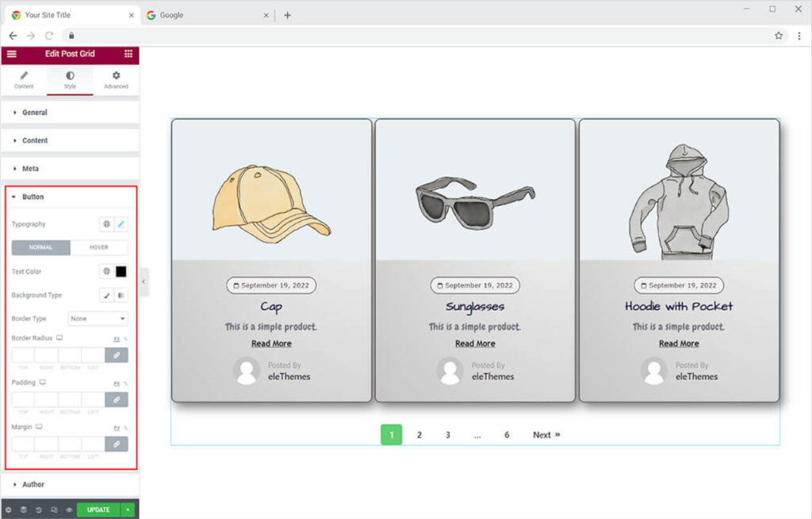Click the Typography global globe icon
The height and width of the screenshot is (519, 812).
tap(106, 224)
